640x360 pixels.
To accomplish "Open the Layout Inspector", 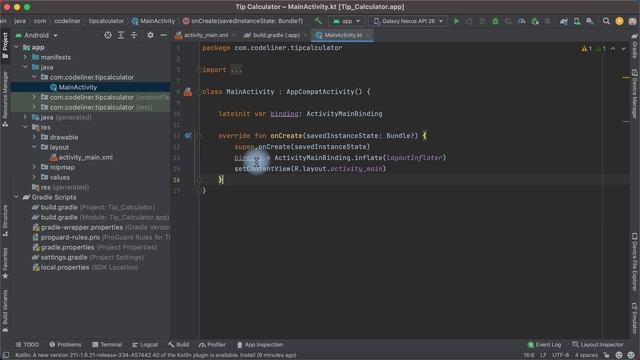I will click(598, 345).
